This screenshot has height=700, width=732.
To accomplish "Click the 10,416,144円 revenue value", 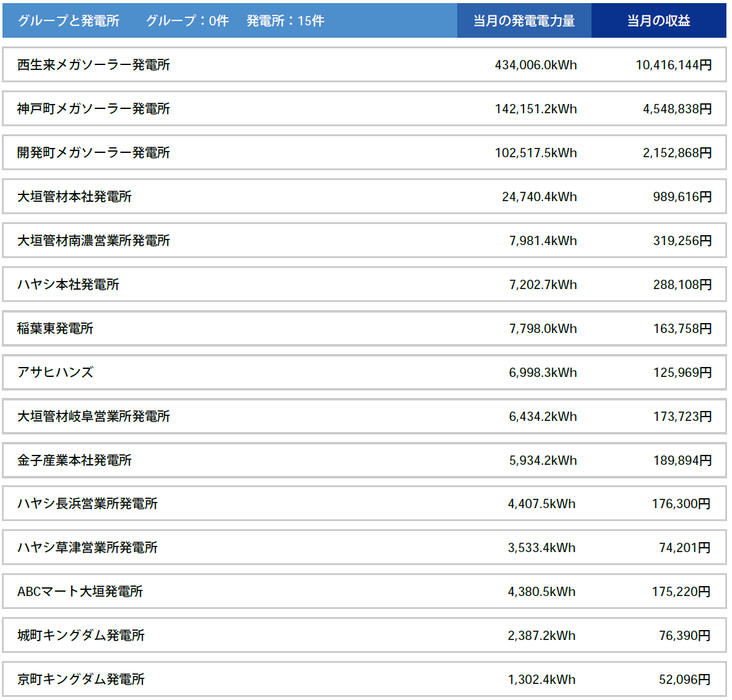I will pos(674,65).
